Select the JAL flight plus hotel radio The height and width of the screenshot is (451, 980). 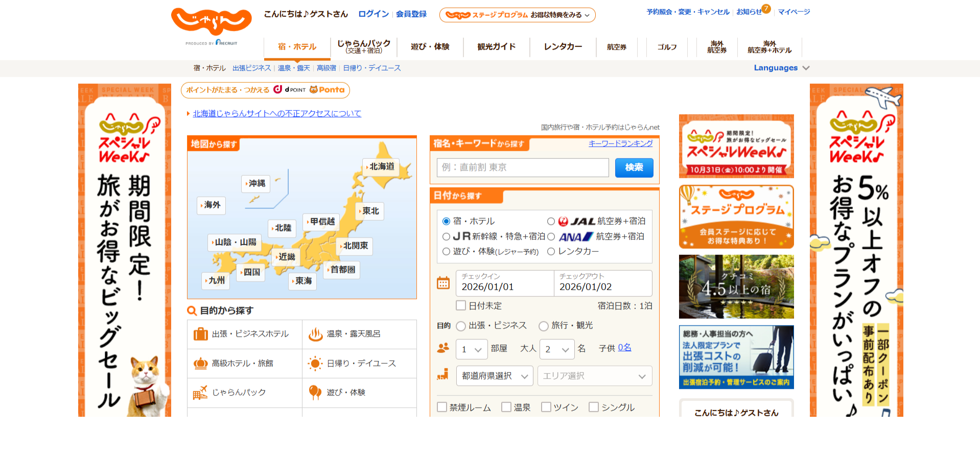tap(551, 221)
